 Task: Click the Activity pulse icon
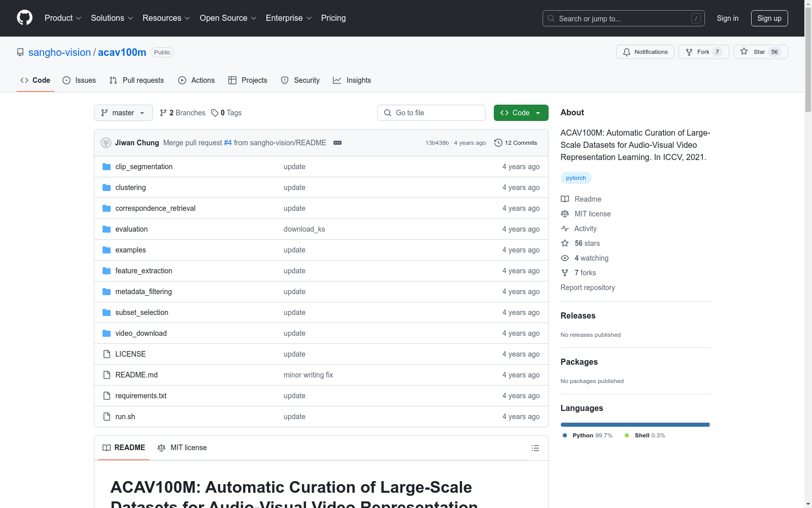tap(565, 229)
